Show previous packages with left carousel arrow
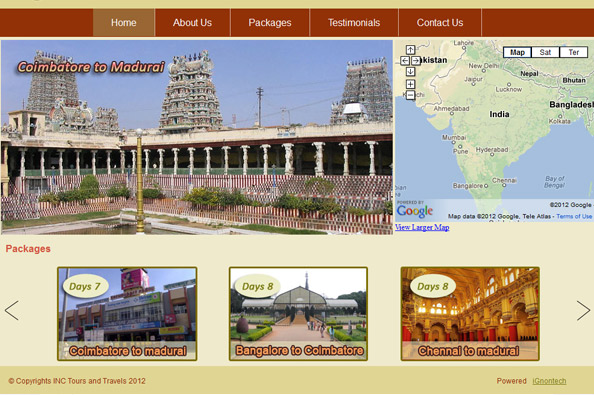594x395 pixels. pos(12,311)
